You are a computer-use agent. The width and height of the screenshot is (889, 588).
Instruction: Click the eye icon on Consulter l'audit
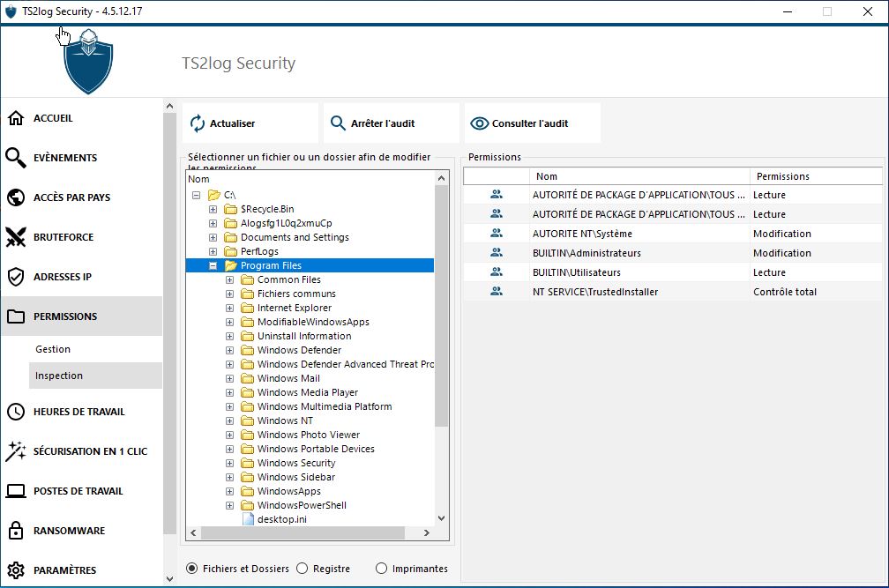[x=479, y=123]
